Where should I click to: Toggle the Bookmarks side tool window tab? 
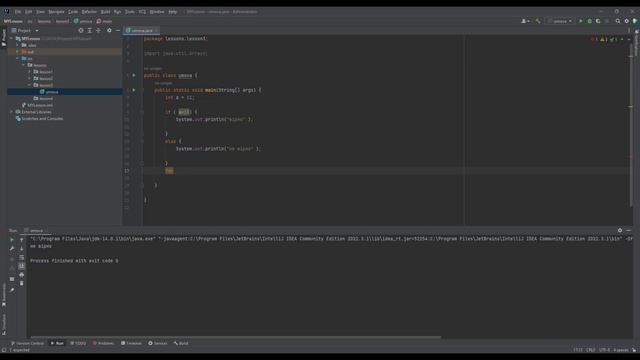click(4, 294)
